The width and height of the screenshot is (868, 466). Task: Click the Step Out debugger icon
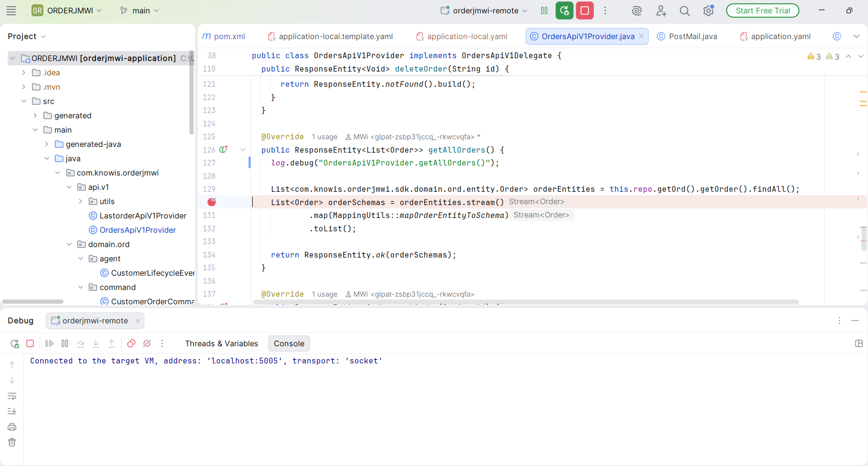click(x=112, y=343)
